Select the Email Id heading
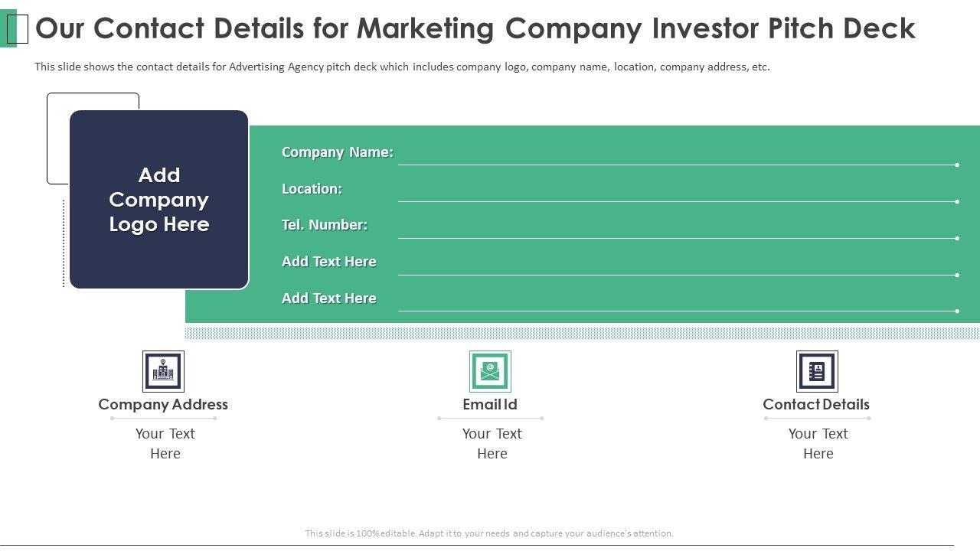 pyautogui.click(x=490, y=404)
